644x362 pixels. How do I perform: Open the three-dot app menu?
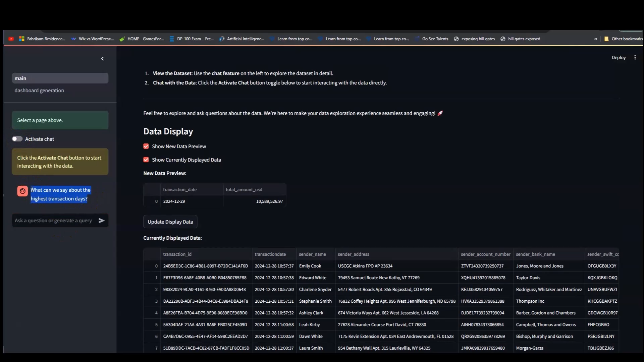[635, 57]
